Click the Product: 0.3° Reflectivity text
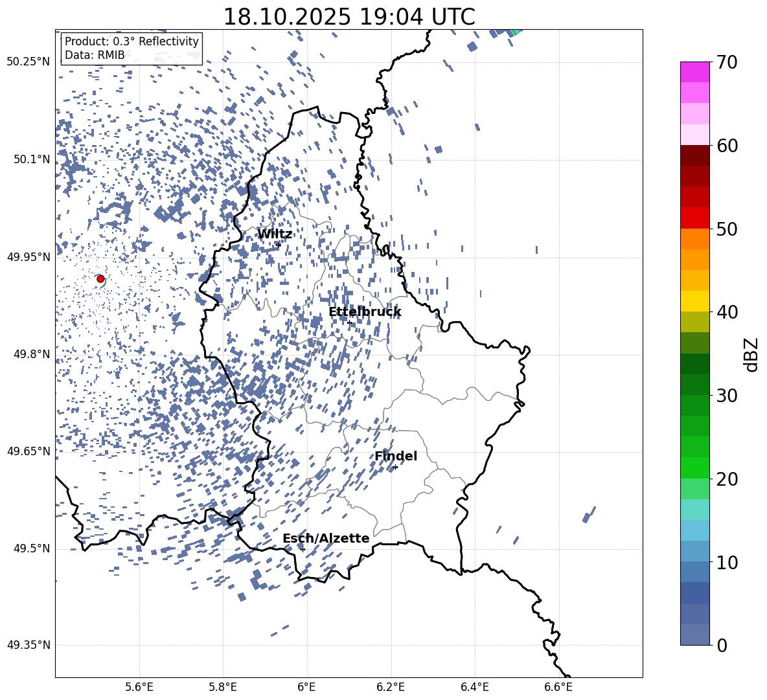767x700 pixels. (132, 41)
